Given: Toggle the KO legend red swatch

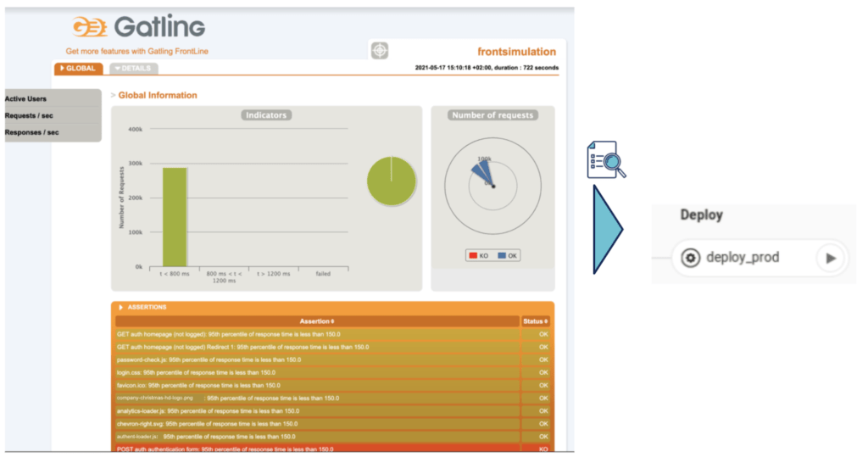Looking at the screenshot, I should point(473,256).
